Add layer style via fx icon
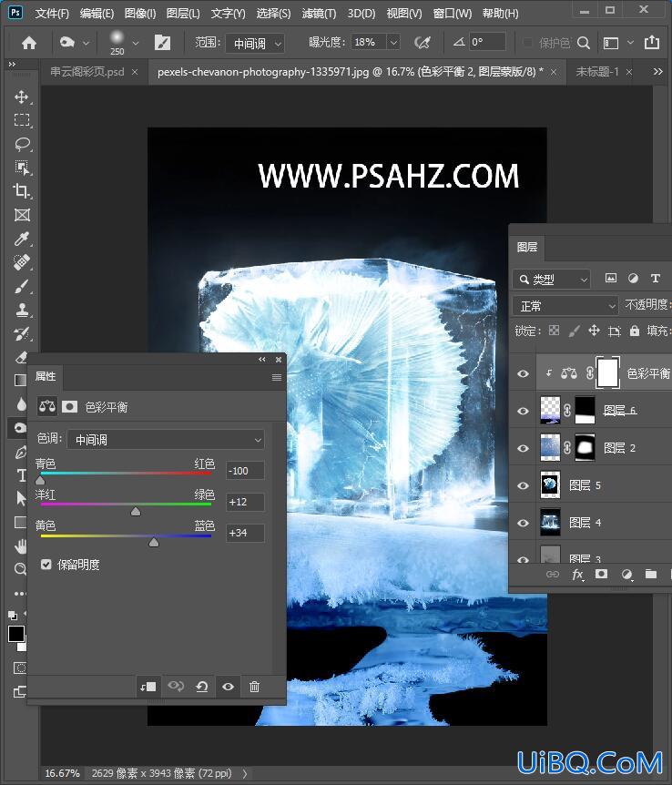Viewport: 672px width, 785px height. (x=577, y=575)
